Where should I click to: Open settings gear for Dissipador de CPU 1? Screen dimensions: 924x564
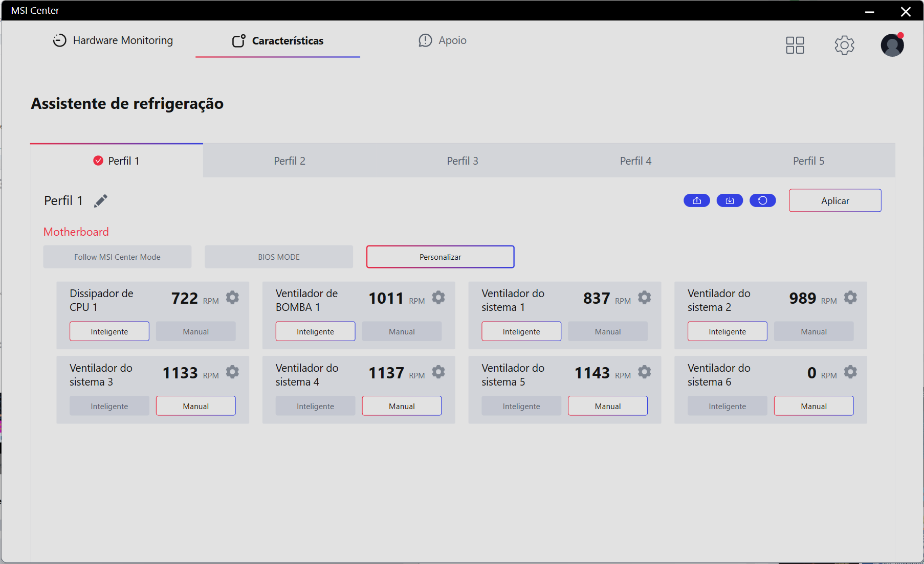click(x=232, y=298)
